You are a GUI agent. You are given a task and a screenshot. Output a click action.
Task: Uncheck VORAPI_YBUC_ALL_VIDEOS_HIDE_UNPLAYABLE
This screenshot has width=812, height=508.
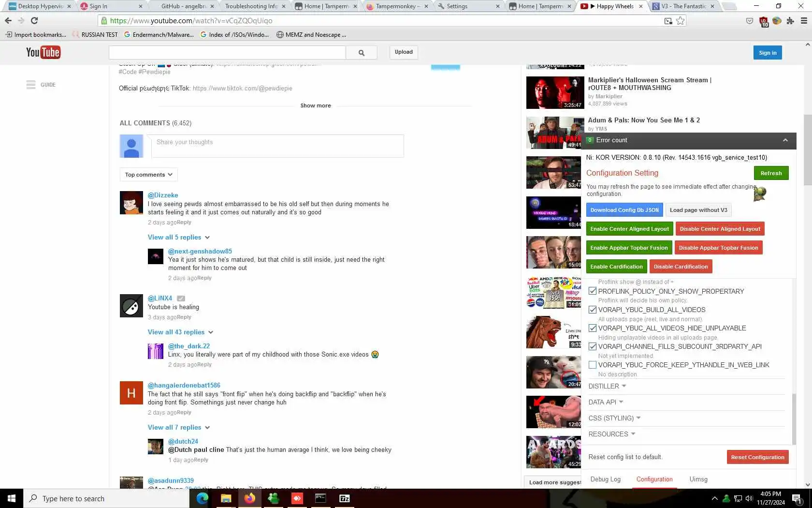pyautogui.click(x=593, y=328)
